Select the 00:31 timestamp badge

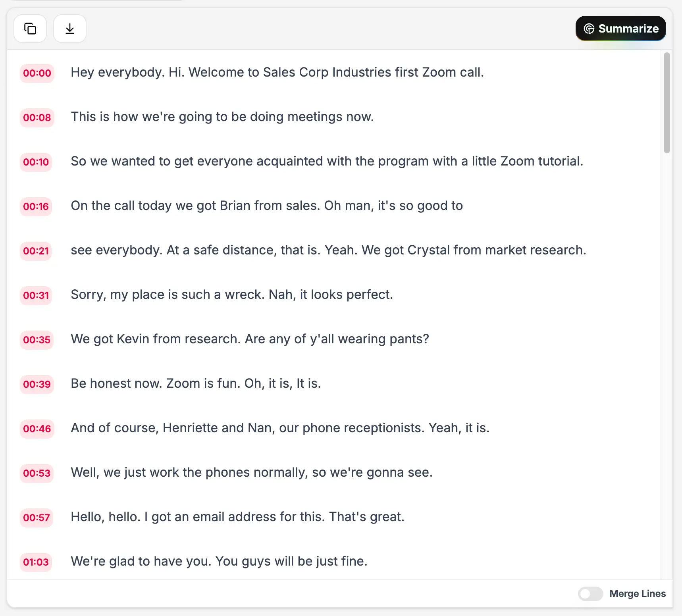pyautogui.click(x=36, y=295)
